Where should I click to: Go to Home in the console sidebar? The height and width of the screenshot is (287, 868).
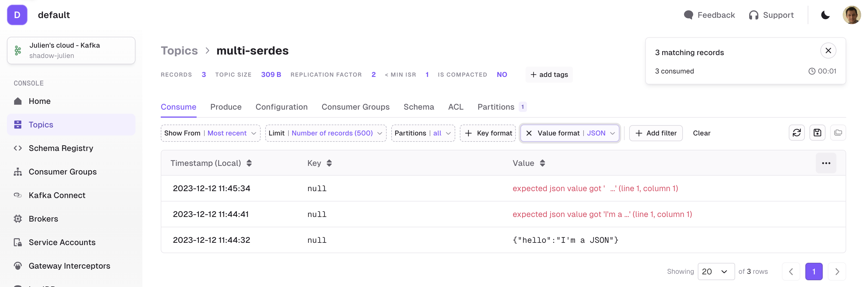point(71,101)
